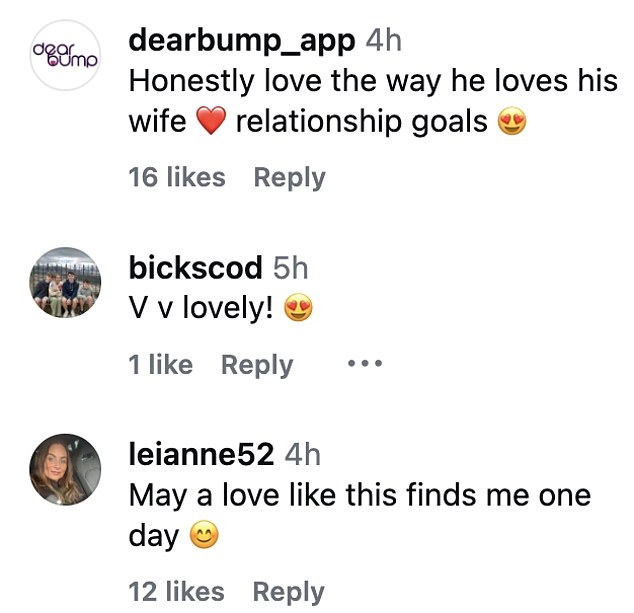Click the 5h timestamp on bickscod's comment
Screen dimensions: 634x613
coord(291,268)
